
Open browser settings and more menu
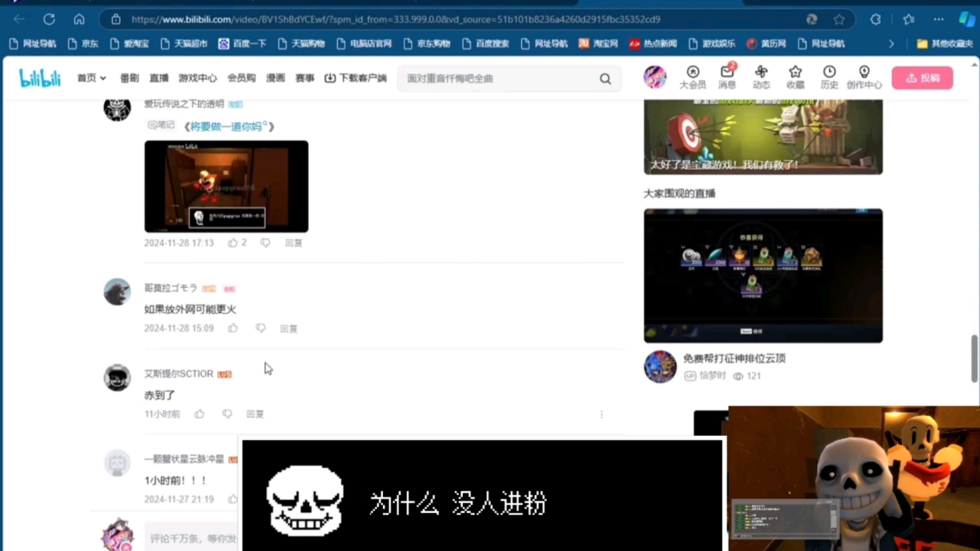coord(939,19)
